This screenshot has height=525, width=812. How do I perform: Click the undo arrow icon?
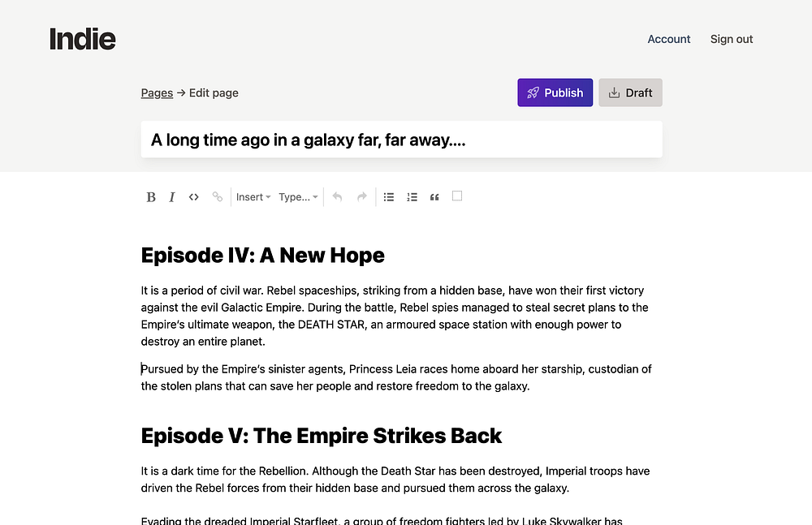click(337, 196)
